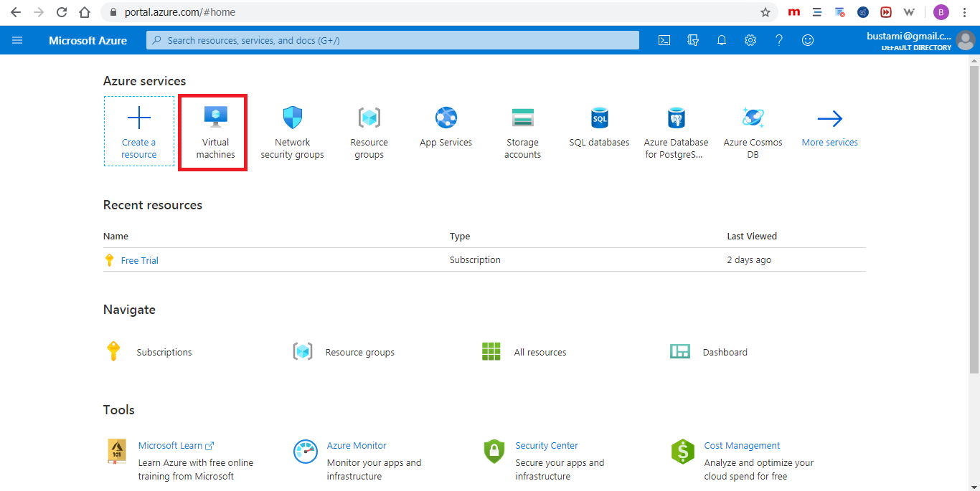Open Azure Database for PostgreSQL
The width and height of the screenshot is (980, 491).
[x=676, y=132]
